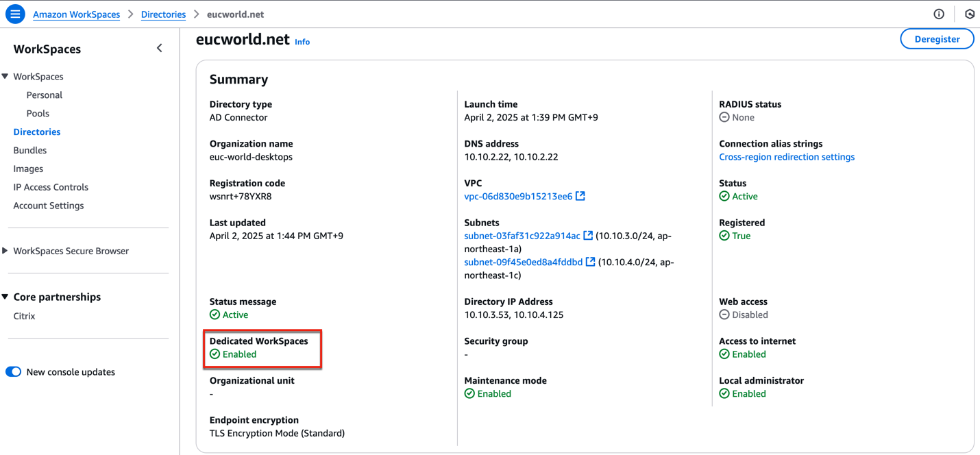
Task: Open Cross-region redirection settings link
Action: [x=787, y=157]
